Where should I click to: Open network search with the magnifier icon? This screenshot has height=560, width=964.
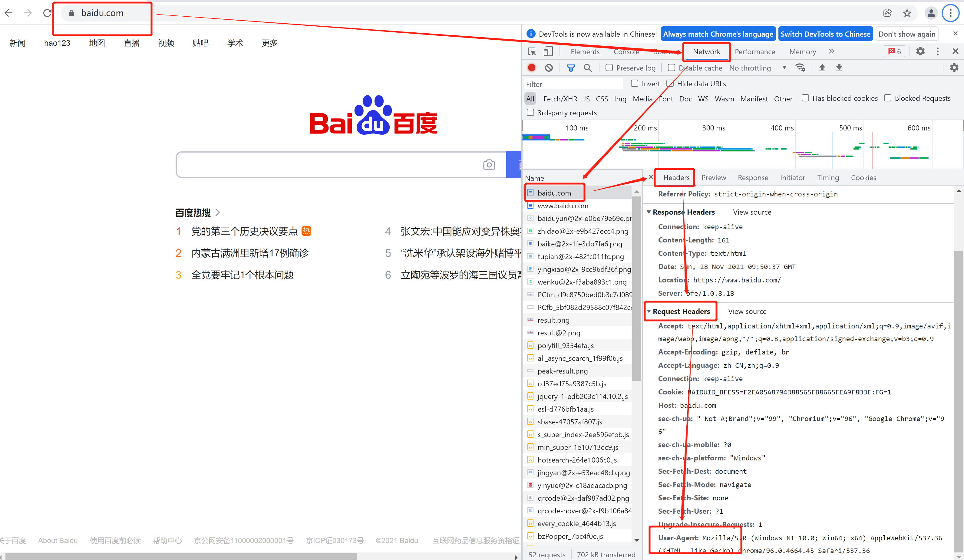(x=588, y=68)
